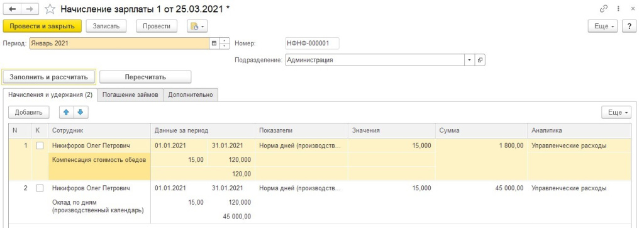Image resolution: width=644 pixels, height=228 pixels.
Task: Click the Пересчитать button
Action: (x=145, y=77)
